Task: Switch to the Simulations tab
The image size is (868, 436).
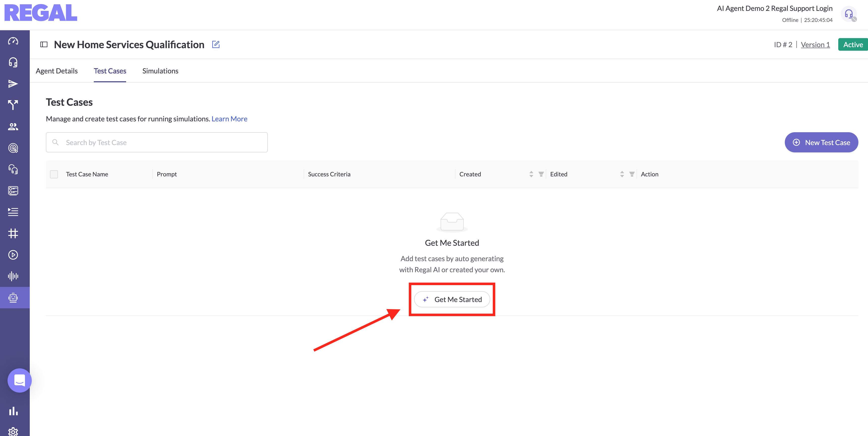Action: point(160,71)
